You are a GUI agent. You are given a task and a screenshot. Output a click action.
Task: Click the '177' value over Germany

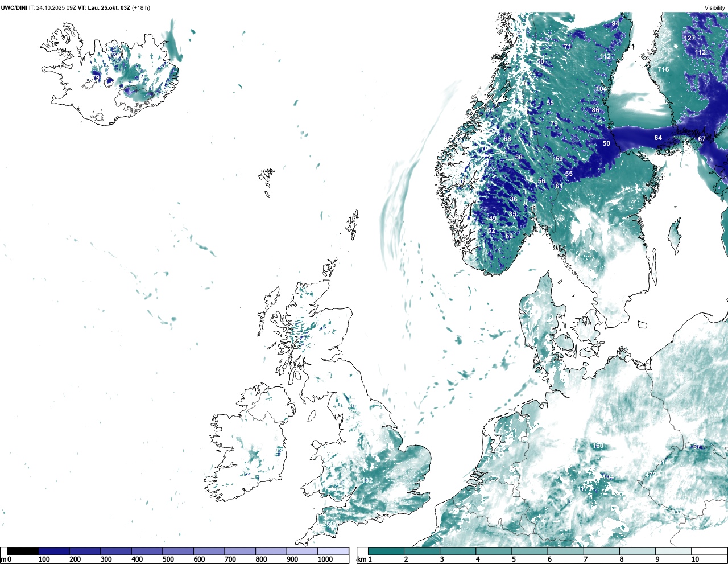pyautogui.click(x=584, y=489)
